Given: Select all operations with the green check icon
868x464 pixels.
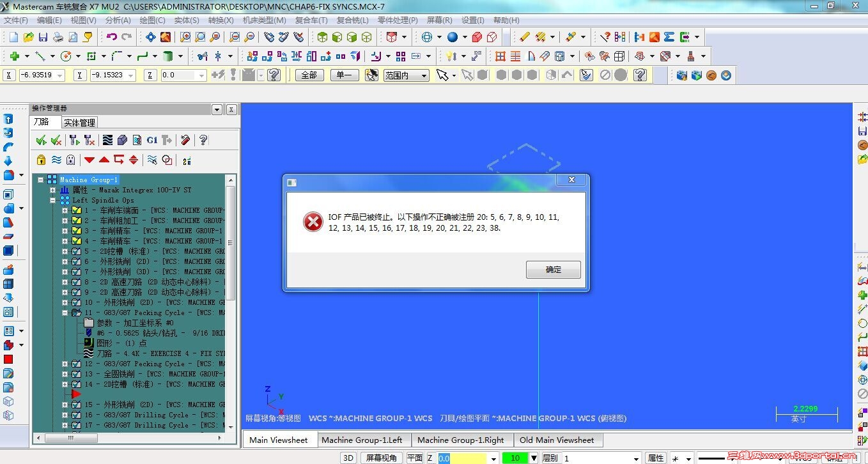Looking at the screenshot, I should coord(41,140).
